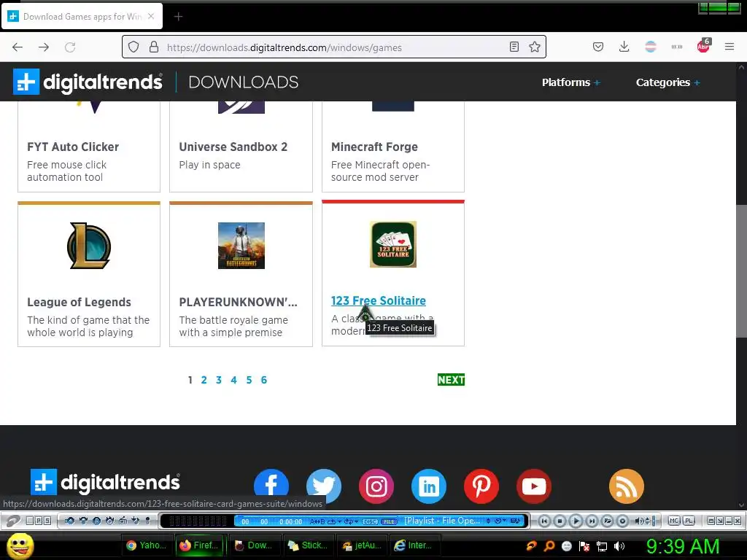Open the Facebook footer icon
The height and width of the screenshot is (560, 747).
click(271, 486)
